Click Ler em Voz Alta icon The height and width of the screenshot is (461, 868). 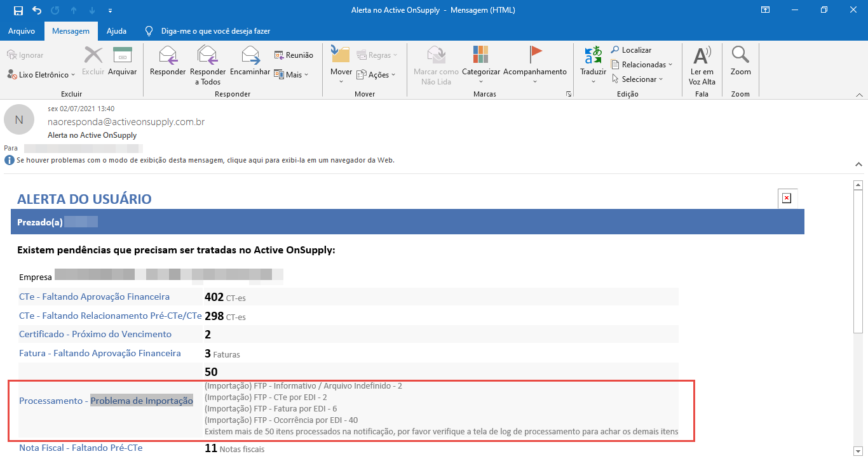pyautogui.click(x=702, y=57)
